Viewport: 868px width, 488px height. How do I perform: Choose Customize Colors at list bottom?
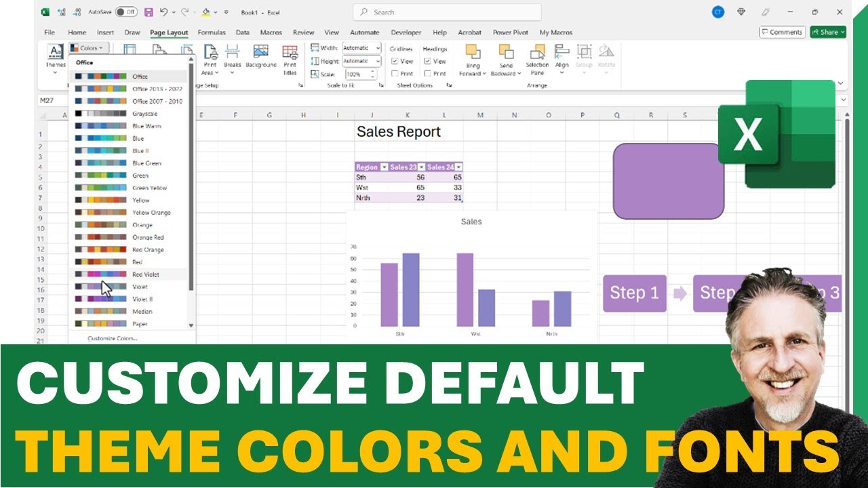tap(112, 338)
